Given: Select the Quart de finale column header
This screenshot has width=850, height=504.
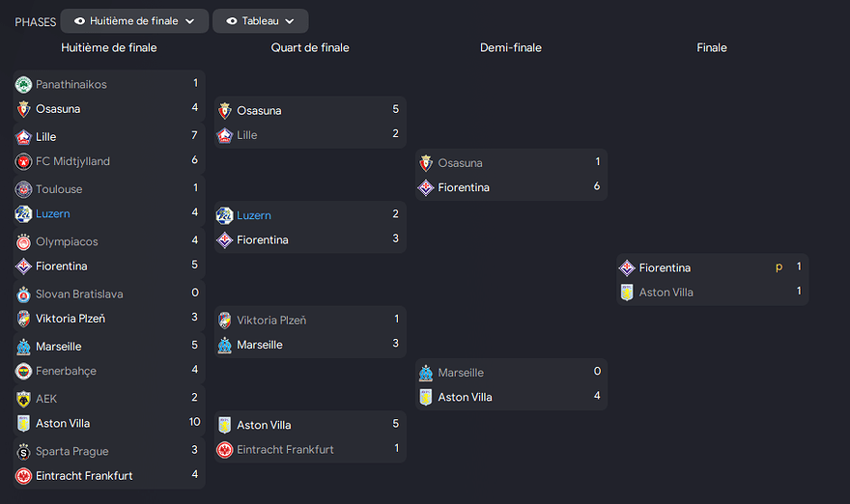Looking at the screenshot, I should [x=310, y=48].
